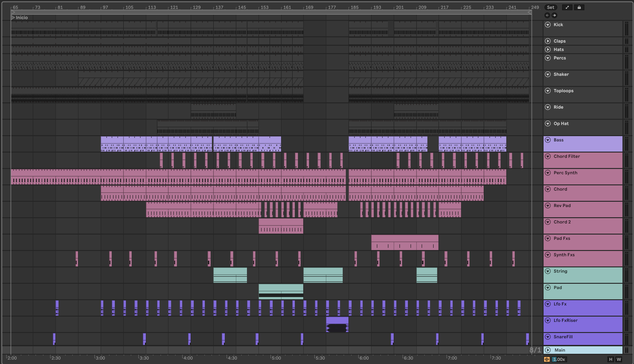Collapse the SnareFill track toggle
This screenshot has height=364, width=634.
(548, 337)
